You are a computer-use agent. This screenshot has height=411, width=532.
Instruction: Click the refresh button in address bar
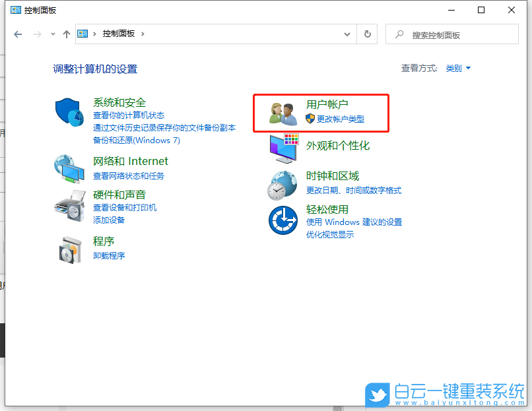[367, 34]
